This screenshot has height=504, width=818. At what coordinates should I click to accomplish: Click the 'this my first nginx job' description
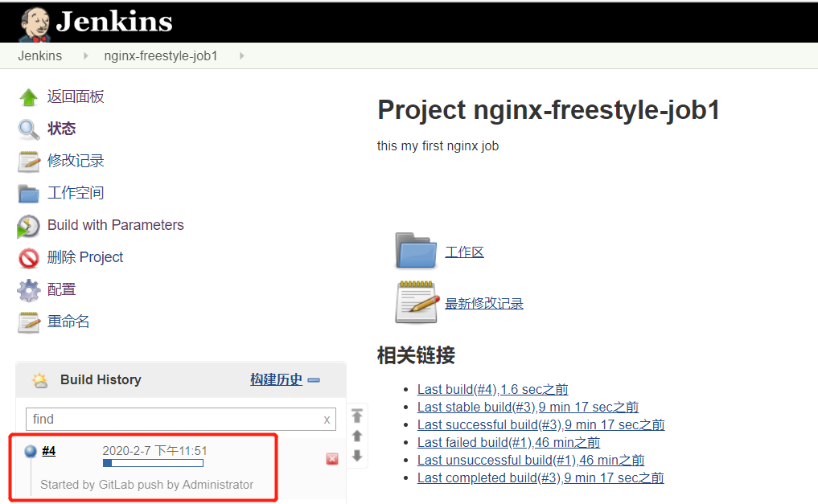point(438,146)
